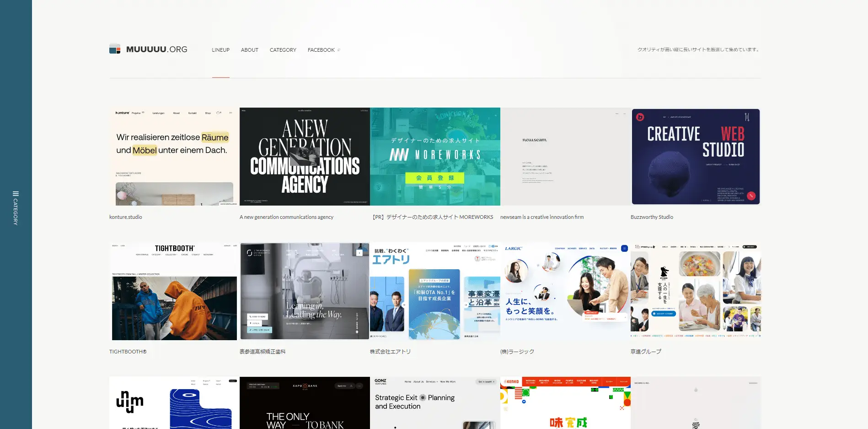
Task: Open the LARGIC thumbnail
Action: tap(565, 291)
